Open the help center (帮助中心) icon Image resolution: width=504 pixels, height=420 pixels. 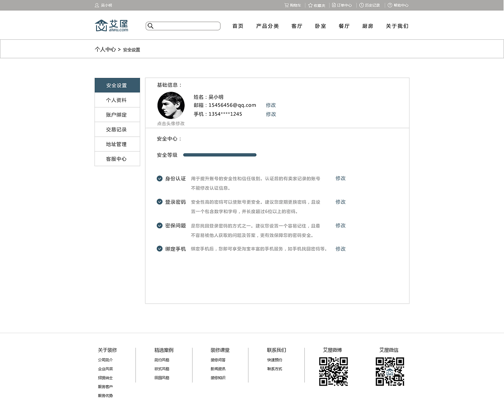[389, 5]
